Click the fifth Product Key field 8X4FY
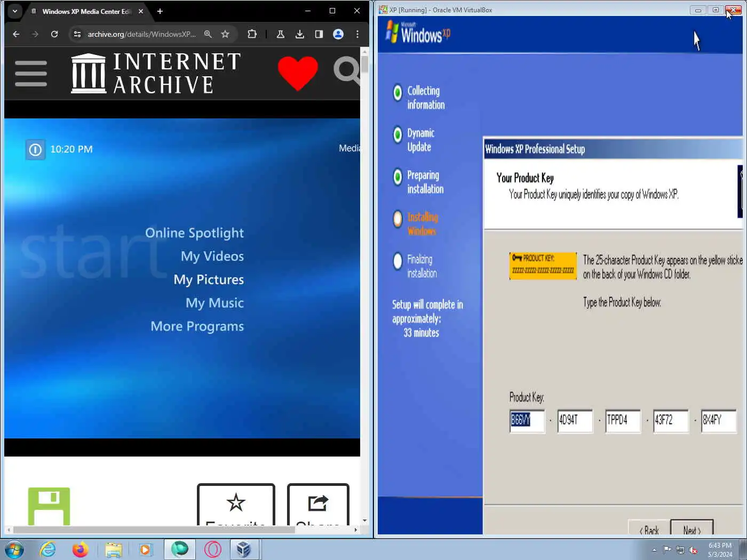 point(719,421)
